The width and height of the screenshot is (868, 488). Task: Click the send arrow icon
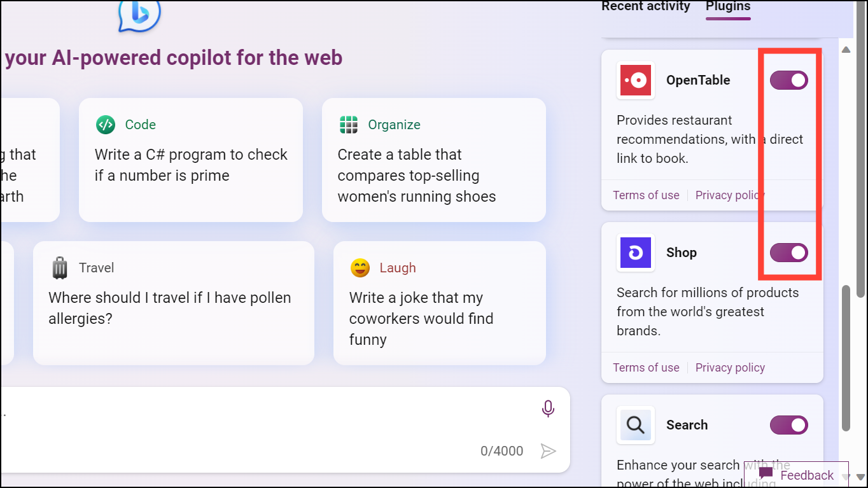tap(548, 451)
